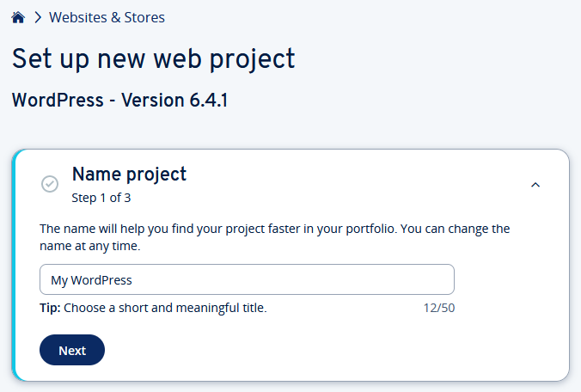
Task: Open the Websites & Stores breadcrumb link
Action: tap(107, 17)
